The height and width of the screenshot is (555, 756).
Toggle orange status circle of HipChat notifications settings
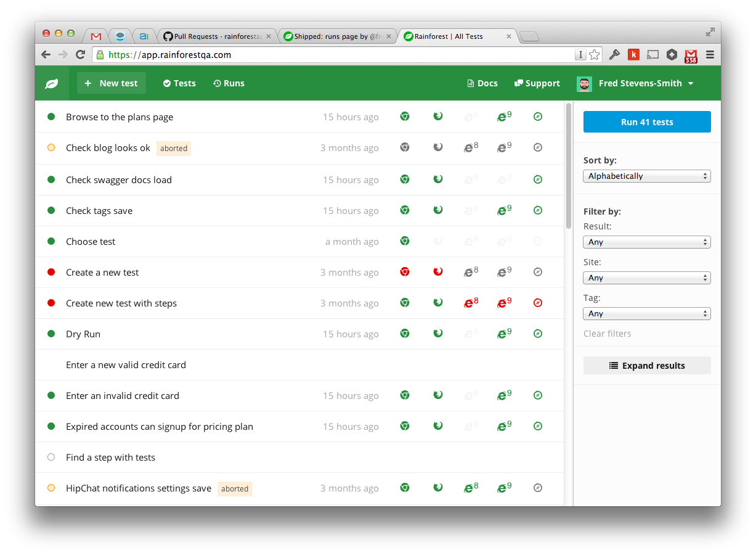[x=51, y=488]
